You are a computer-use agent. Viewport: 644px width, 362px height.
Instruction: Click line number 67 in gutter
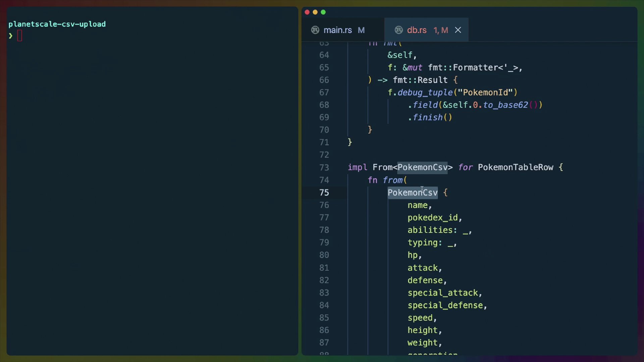point(324,93)
